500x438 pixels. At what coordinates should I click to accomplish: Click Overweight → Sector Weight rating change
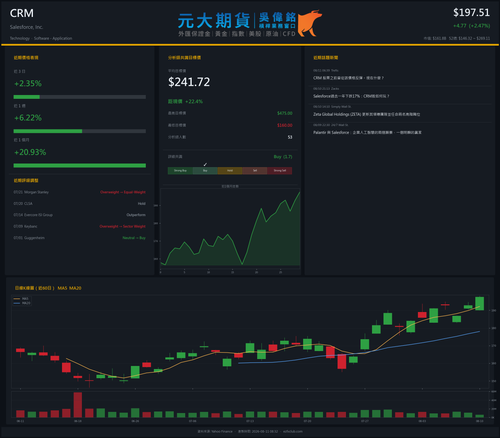click(123, 226)
